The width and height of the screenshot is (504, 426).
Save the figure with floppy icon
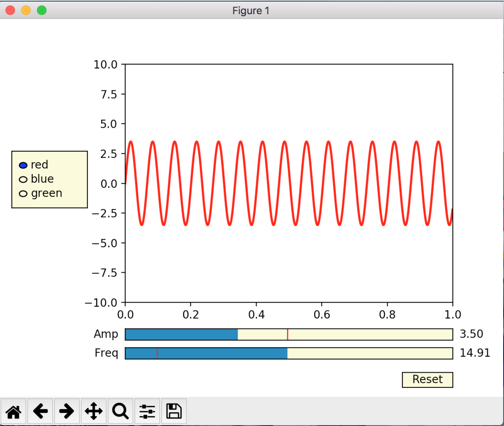click(174, 411)
